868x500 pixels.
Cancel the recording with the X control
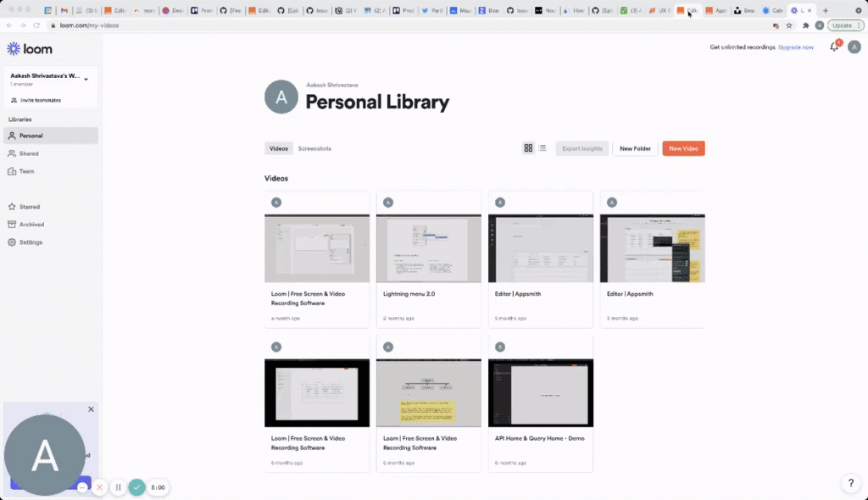click(100, 487)
